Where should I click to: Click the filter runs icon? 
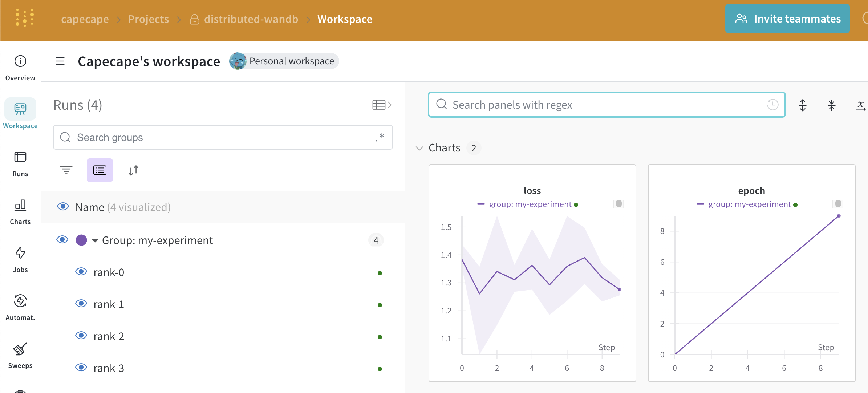[66, 170]
